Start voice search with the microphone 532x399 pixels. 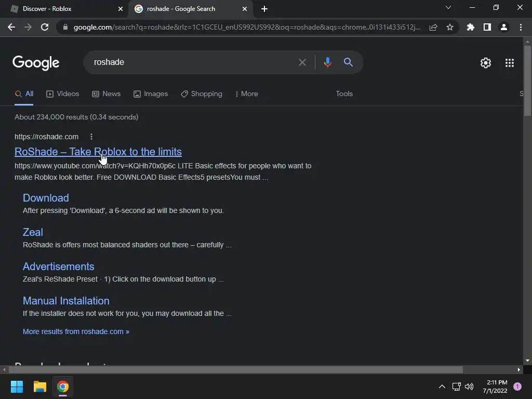327,62
